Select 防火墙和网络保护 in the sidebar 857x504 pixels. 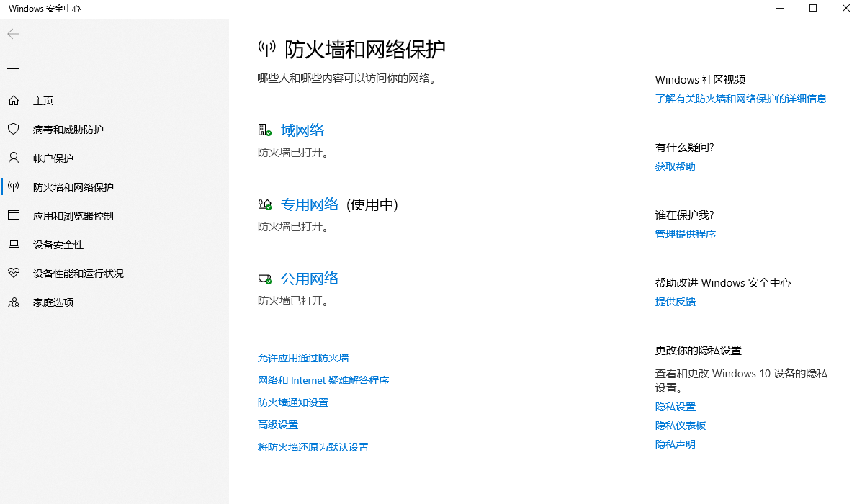click(x=73, y=187)
